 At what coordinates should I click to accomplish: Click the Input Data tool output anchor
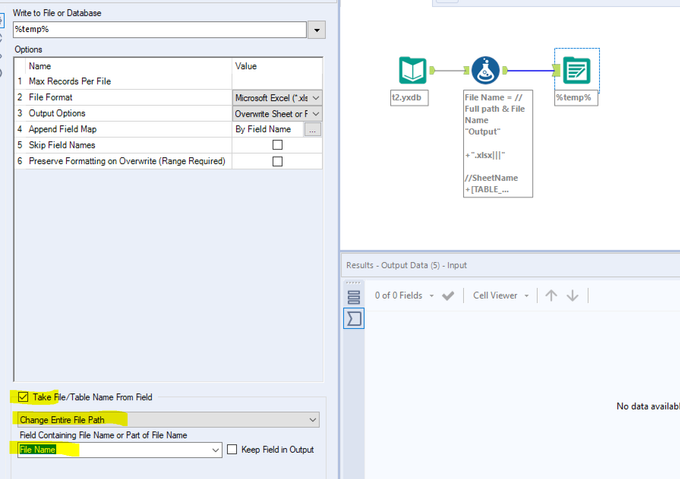pos(432,70)
